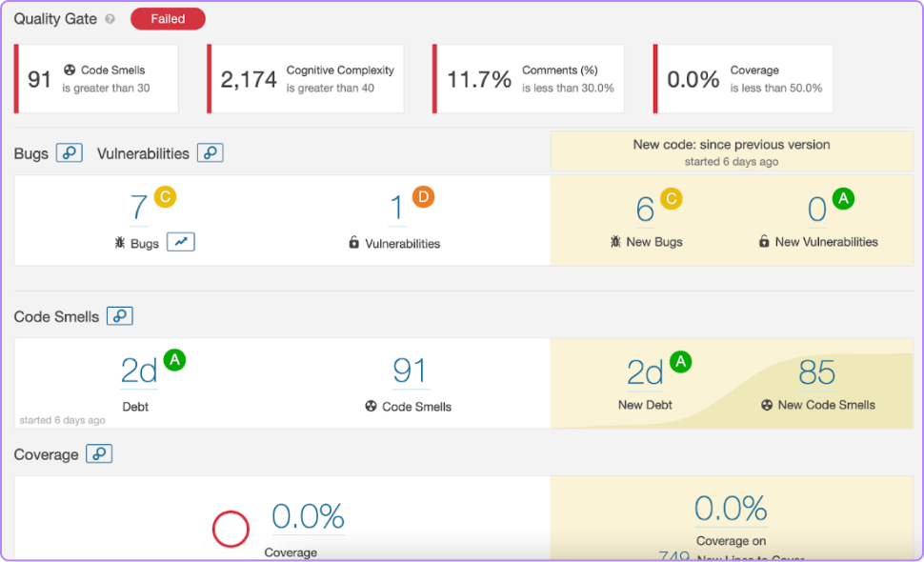Click the D rating badge beside vulnerabilities
Viewport: 924px width, 562px height.
(423, 197)
